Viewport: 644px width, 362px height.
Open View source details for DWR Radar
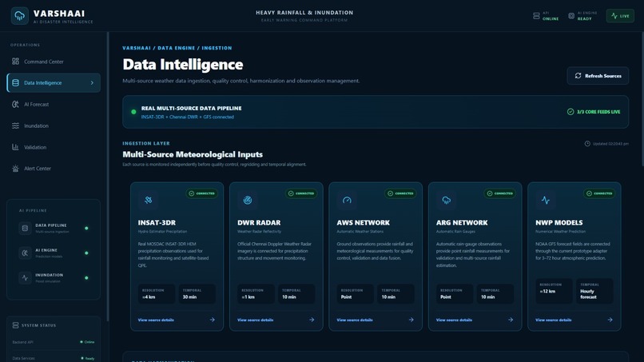tap(255, 320)
